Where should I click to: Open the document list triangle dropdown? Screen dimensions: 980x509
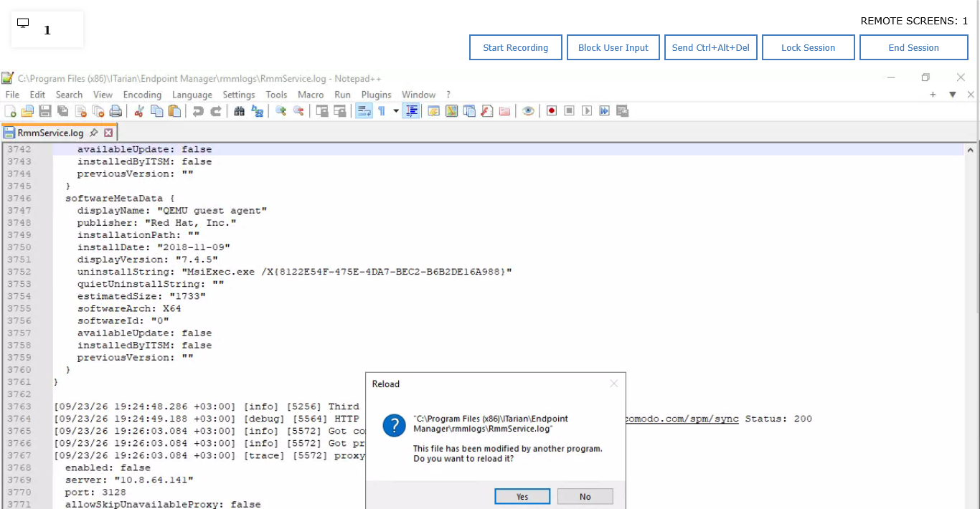(953, 95)
